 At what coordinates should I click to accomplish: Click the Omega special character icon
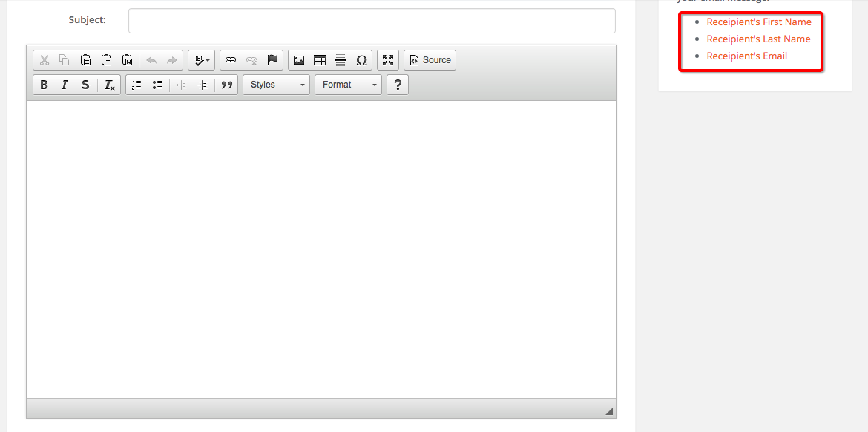[362, 60]
